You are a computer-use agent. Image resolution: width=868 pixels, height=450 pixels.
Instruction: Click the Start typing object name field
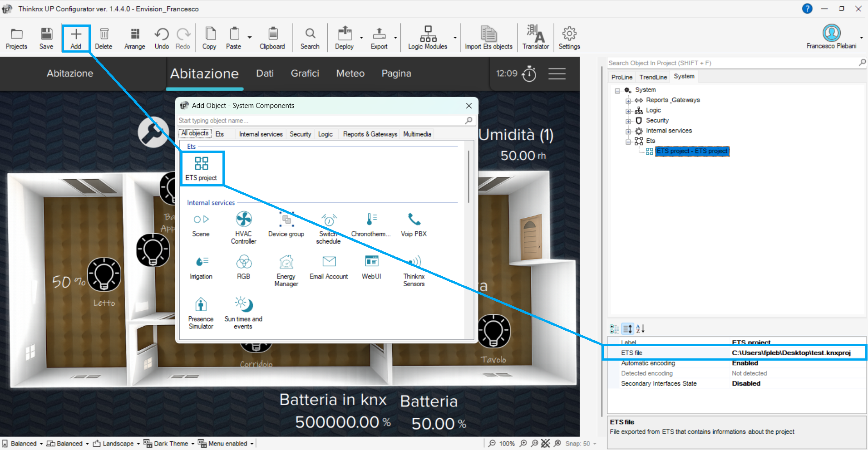[x=321, y=121]
